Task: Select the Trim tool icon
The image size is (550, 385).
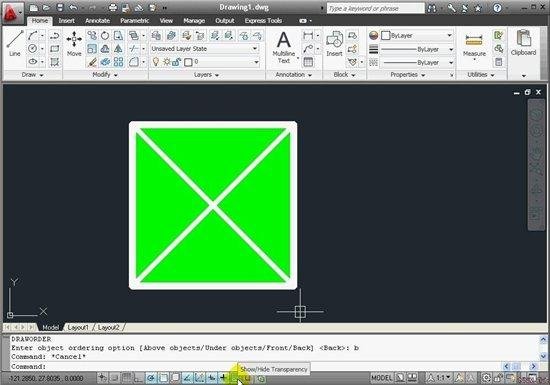Action: point(133,49)
